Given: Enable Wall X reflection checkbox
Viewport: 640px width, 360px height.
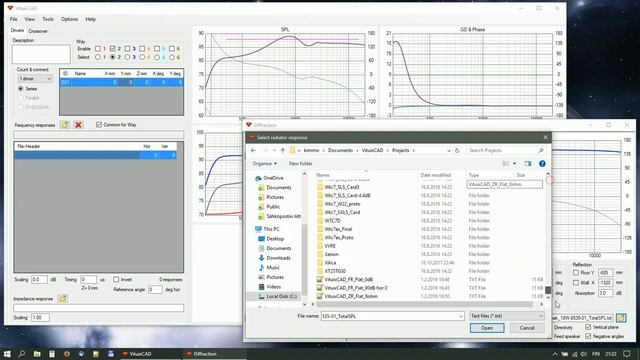Looking at the screenshot, I should 576,282.
